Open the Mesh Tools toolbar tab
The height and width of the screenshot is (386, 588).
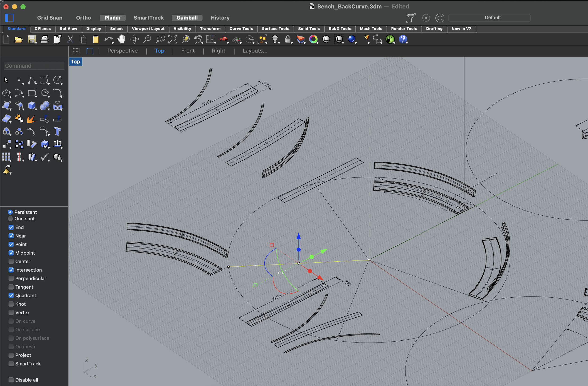point(371,29)
